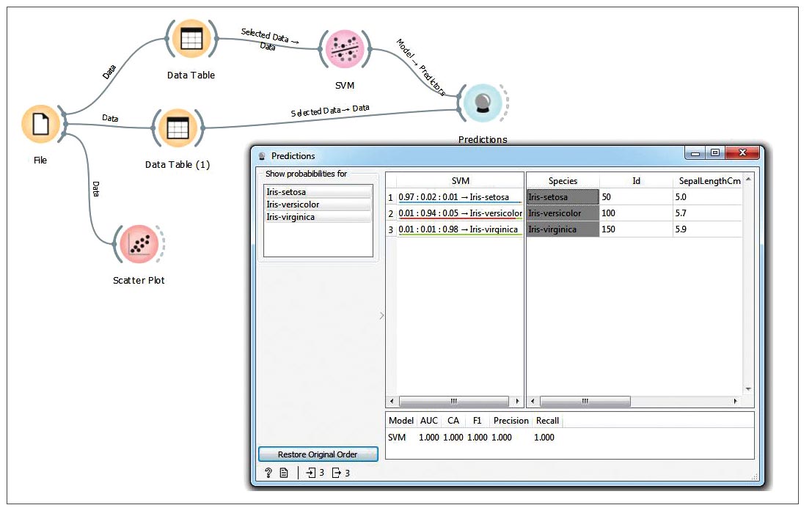812x516 pixels.
Task: Click the help question mark icon
Action: [268, 473]
